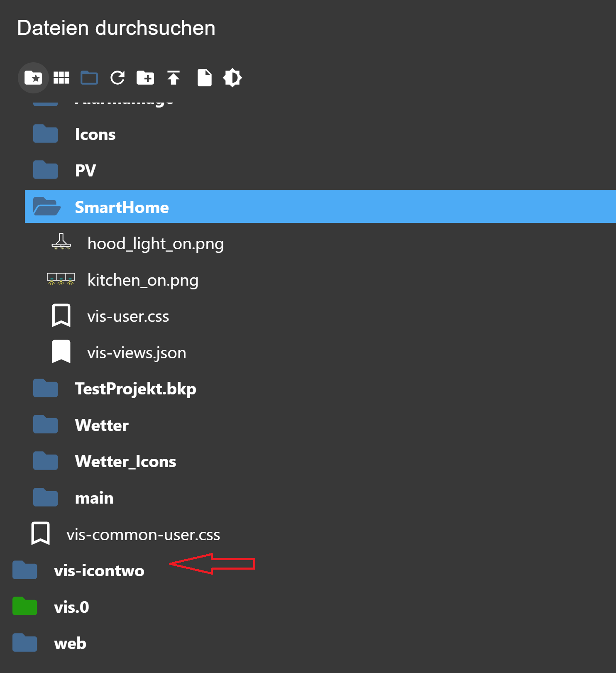Create a new folder
Screen dimensions: 616x673
[145, 78]
